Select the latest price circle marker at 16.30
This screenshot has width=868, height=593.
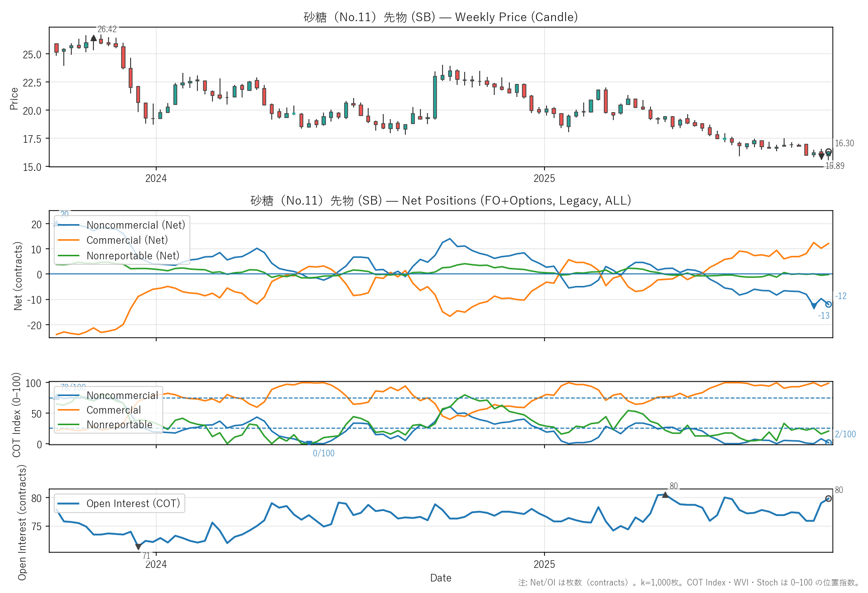tap(828, 152)
